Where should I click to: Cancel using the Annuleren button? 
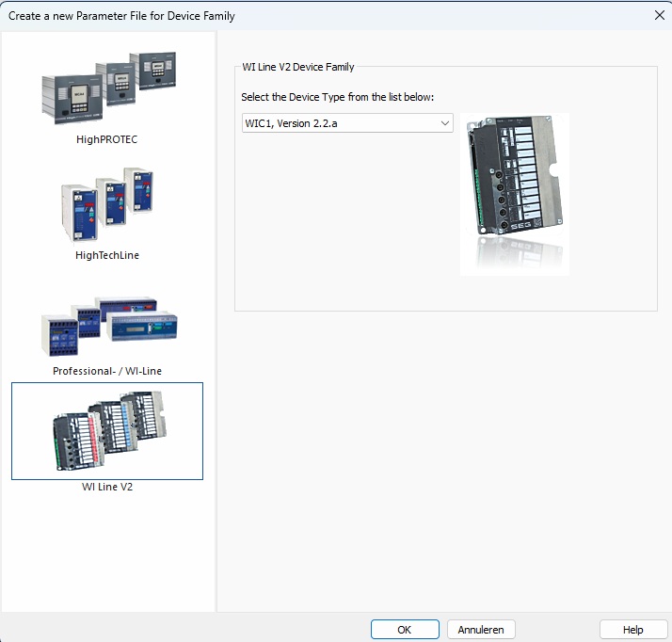click(x=481, y=630)
